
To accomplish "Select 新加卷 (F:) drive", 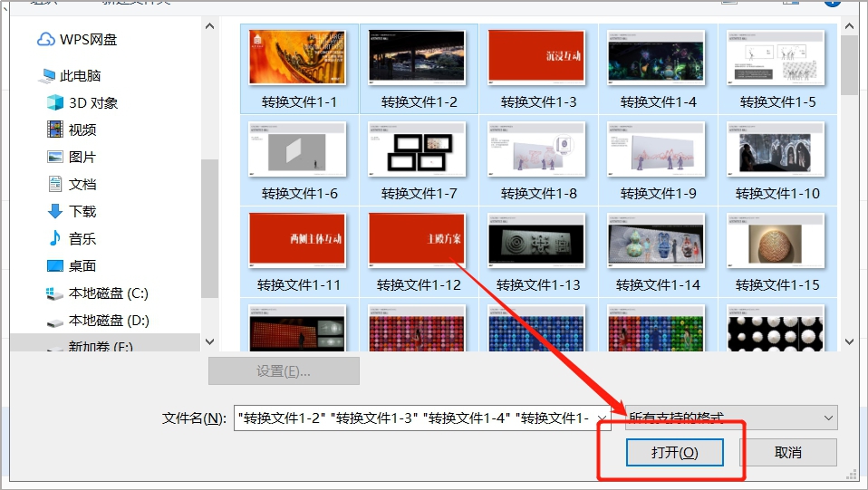I will coord(90,345).
